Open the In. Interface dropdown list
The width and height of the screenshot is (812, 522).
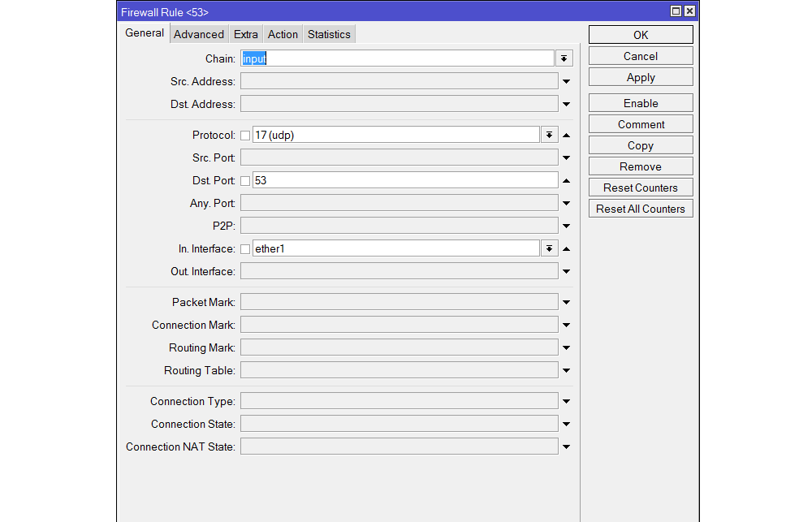coord(549,249)
